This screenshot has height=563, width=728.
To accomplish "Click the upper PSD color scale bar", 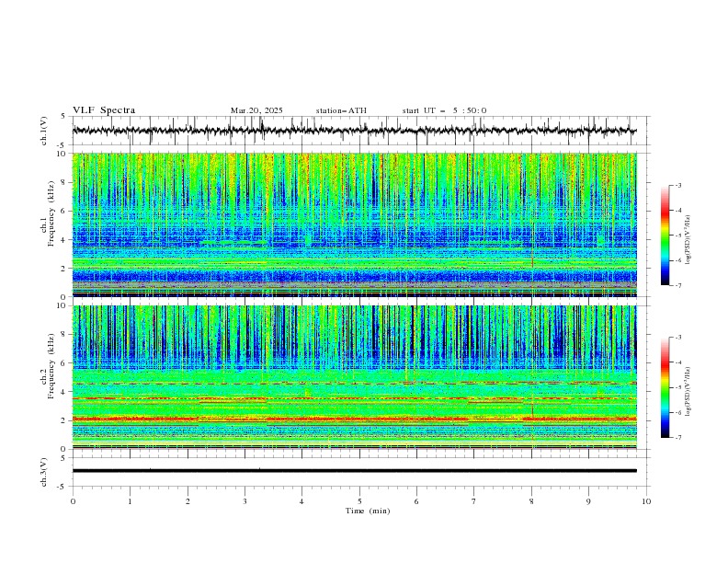I will tap(665, 236).
